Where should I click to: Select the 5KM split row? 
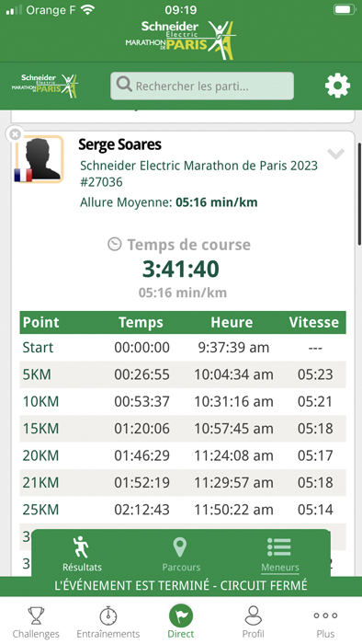pyautogui.click(x=183, y=374)
